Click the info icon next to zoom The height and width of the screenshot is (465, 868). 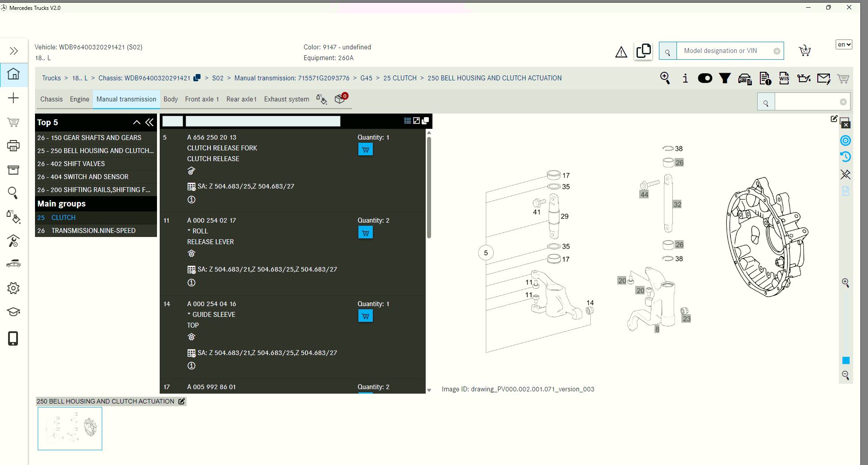(x=685, y=78)
